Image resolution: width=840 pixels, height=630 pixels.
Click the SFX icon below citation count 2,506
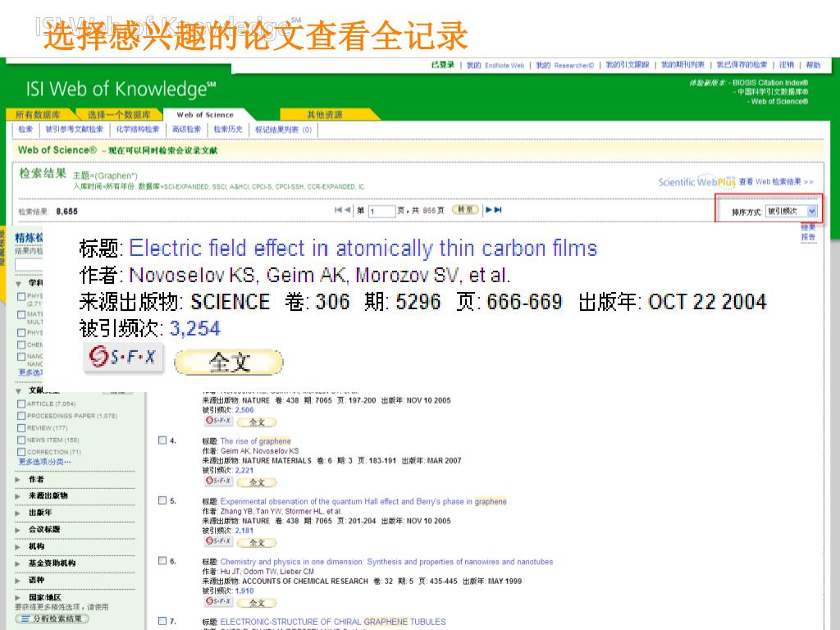(218, 421)
